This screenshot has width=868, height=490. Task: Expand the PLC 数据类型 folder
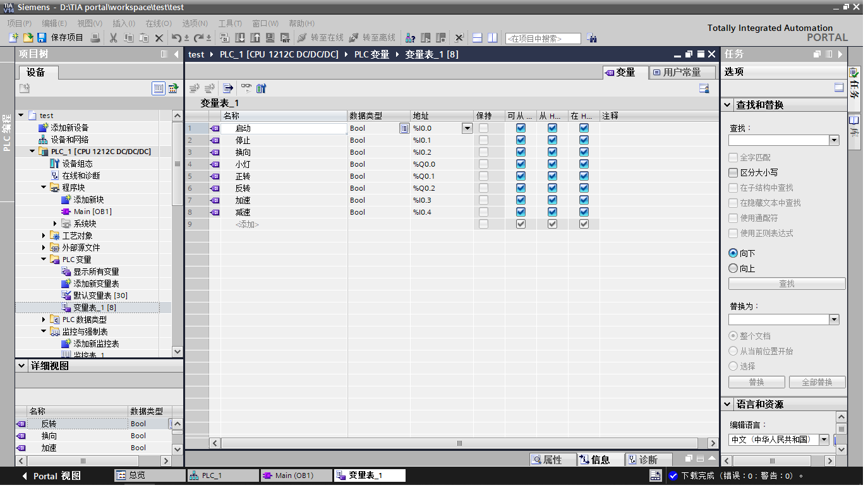point(44,320)
